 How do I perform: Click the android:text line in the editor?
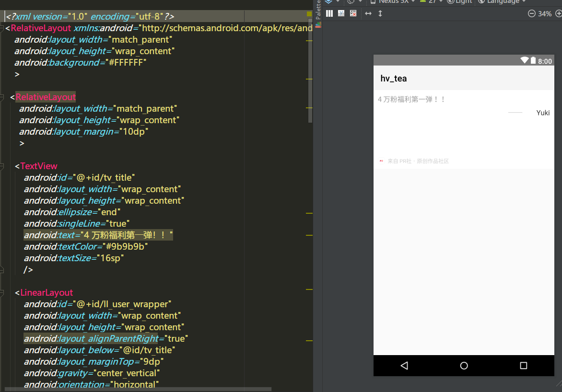tap(98, 235)
